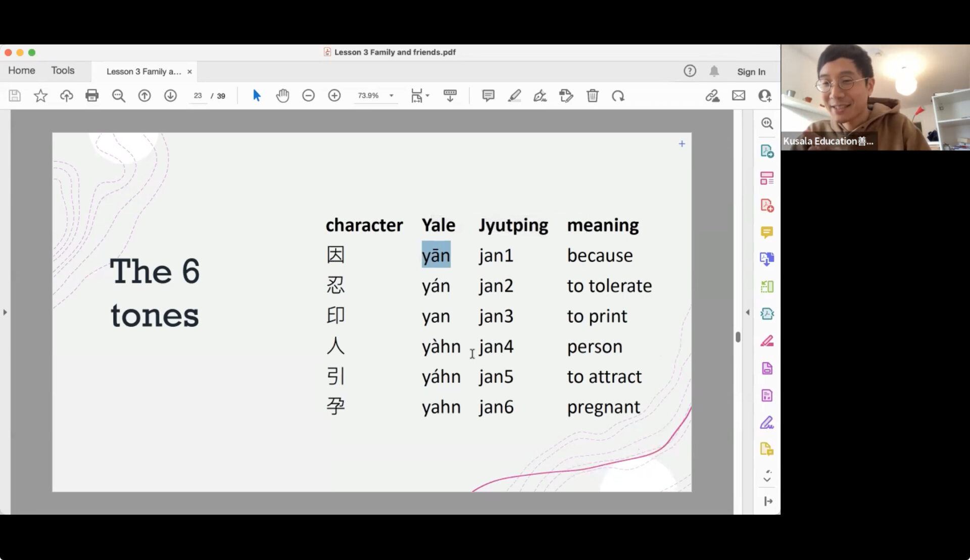
Task: Click the fit page options icon
Action: click(x=417, y=95)
